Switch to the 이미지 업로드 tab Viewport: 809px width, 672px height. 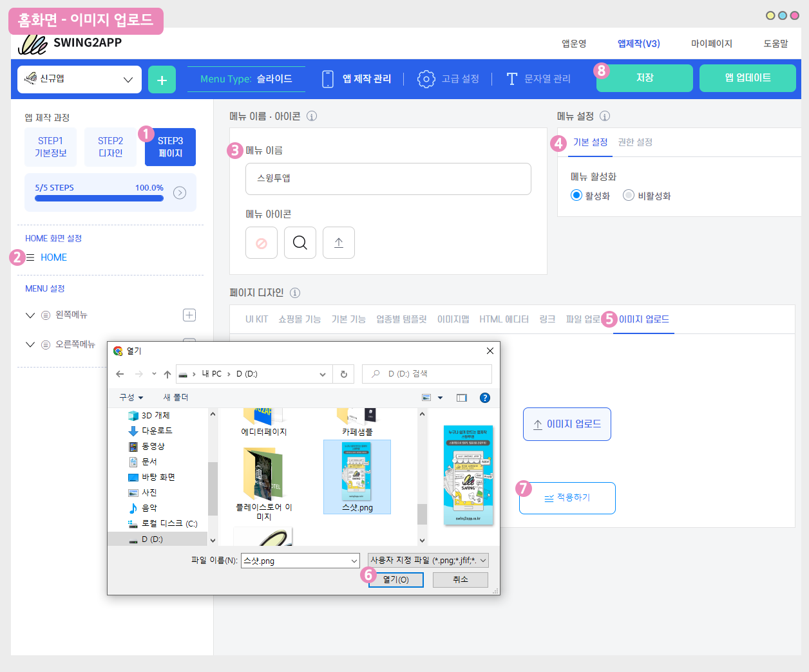643,319
